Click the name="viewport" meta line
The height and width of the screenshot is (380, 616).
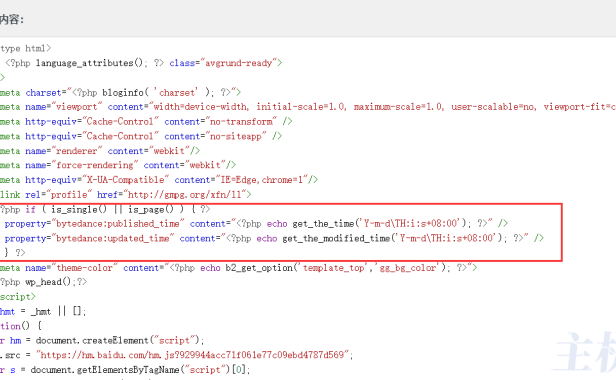(x=308, y=107)
